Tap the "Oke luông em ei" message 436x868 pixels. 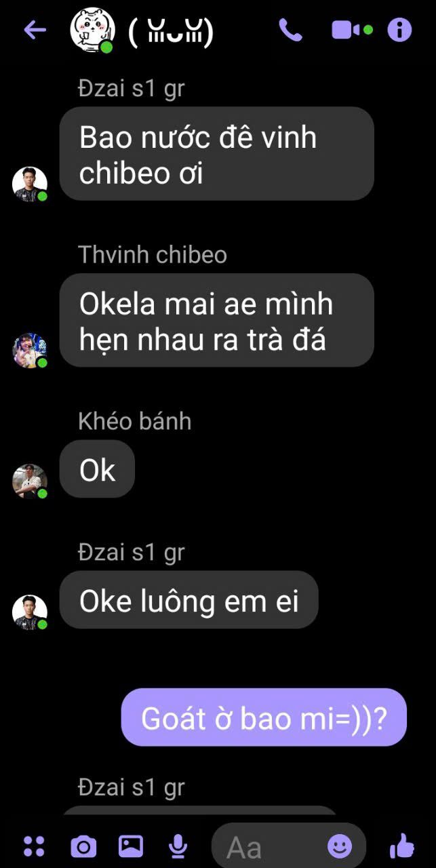[x=189, y=600]
